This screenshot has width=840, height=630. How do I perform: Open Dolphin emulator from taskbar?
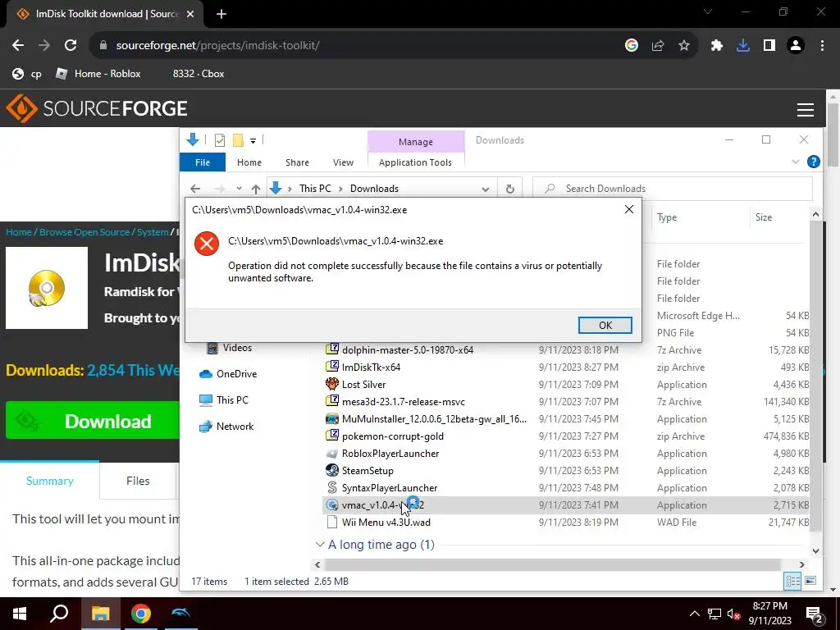point(180,614)
